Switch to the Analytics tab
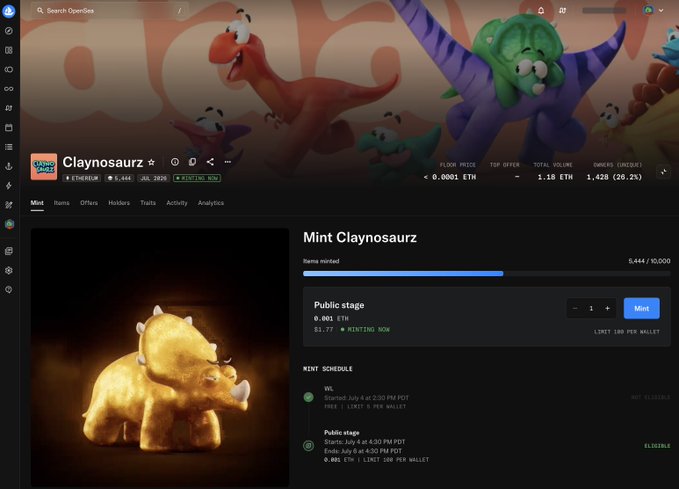This screenshot has width=679, height=489. [211, 203]
